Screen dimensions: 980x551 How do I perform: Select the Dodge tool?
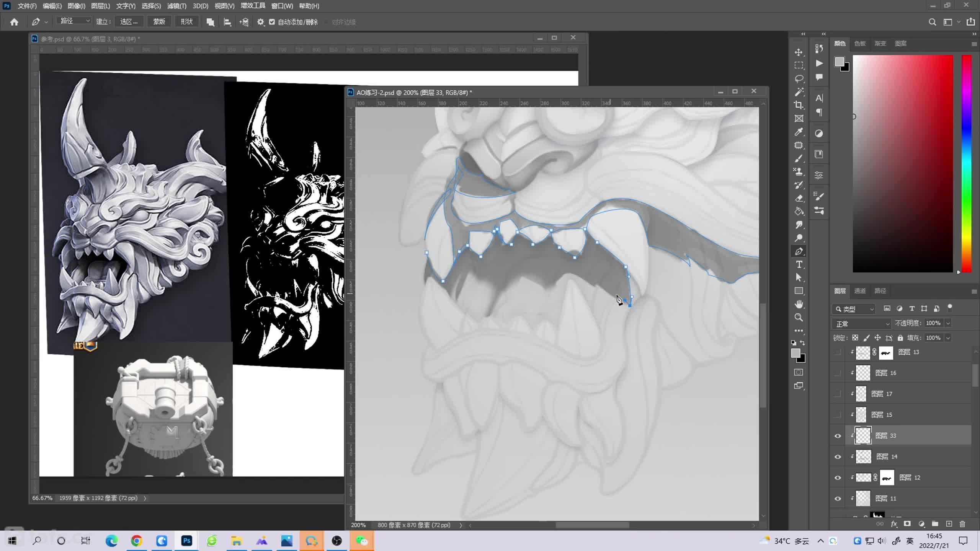pos(799,238)
